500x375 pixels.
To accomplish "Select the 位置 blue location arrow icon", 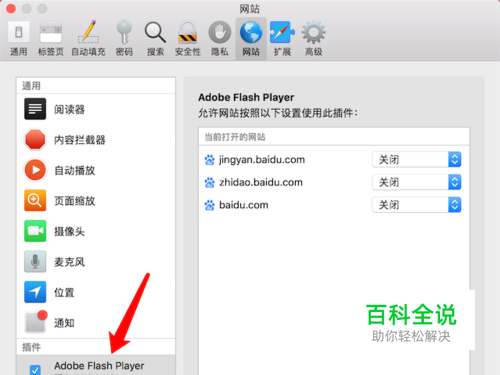I will (35, 292).
